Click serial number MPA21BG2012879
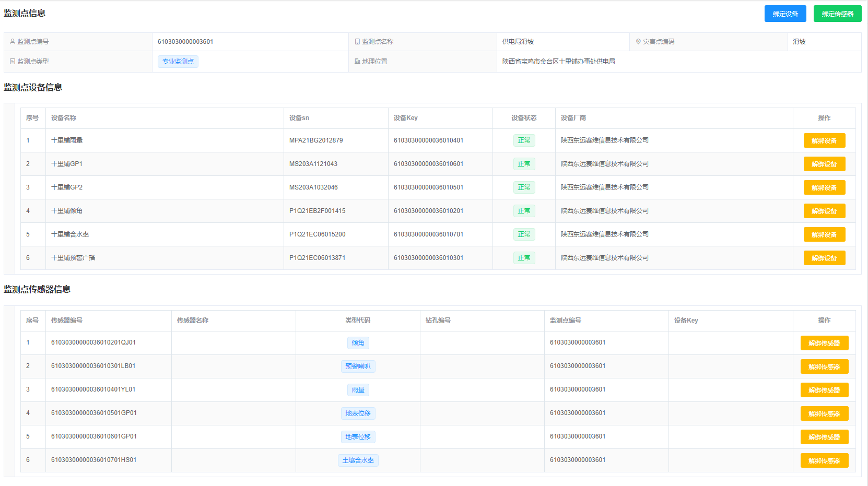This screenshot has width=868, height=486. 316,140
